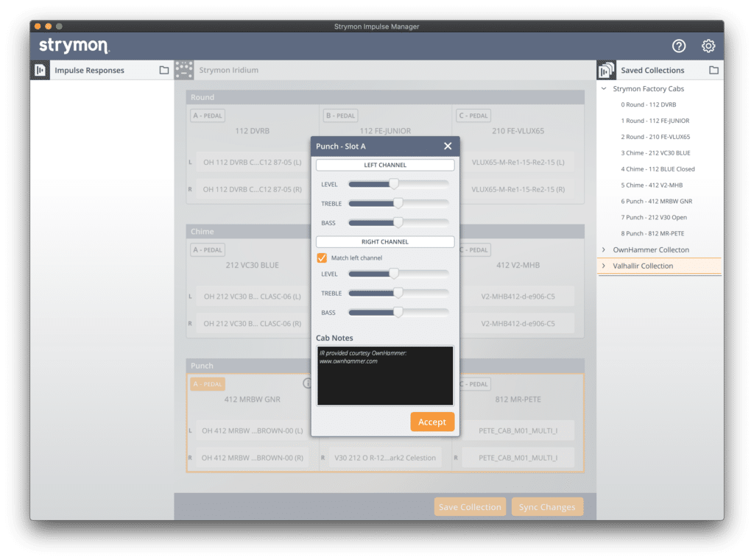Click the 'OH 212 VC30 B... CLASC-06 (L)' slot
754x560 pixels.
point(253,296)
